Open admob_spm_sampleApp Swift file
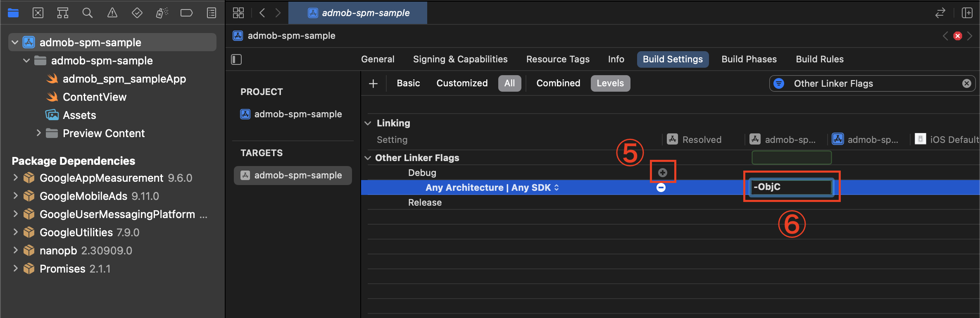Screen dimensions: 980x318 click(x=117, y=79)
